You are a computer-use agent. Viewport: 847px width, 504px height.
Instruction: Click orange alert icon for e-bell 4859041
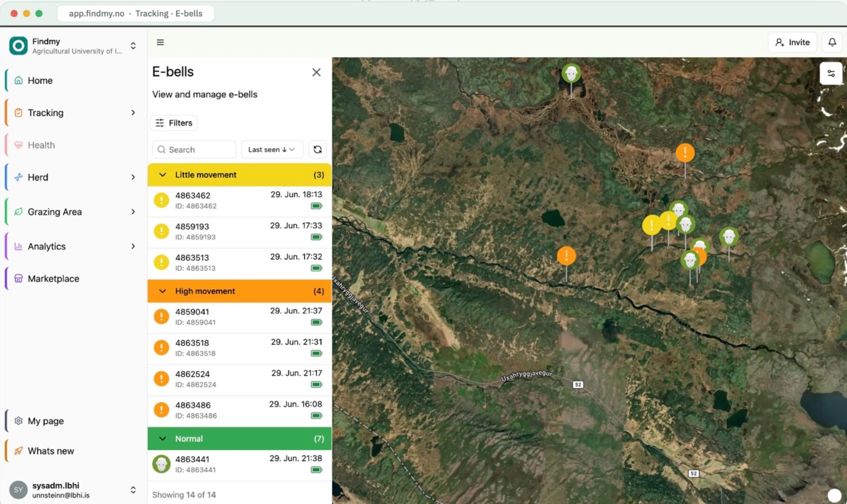161,316
